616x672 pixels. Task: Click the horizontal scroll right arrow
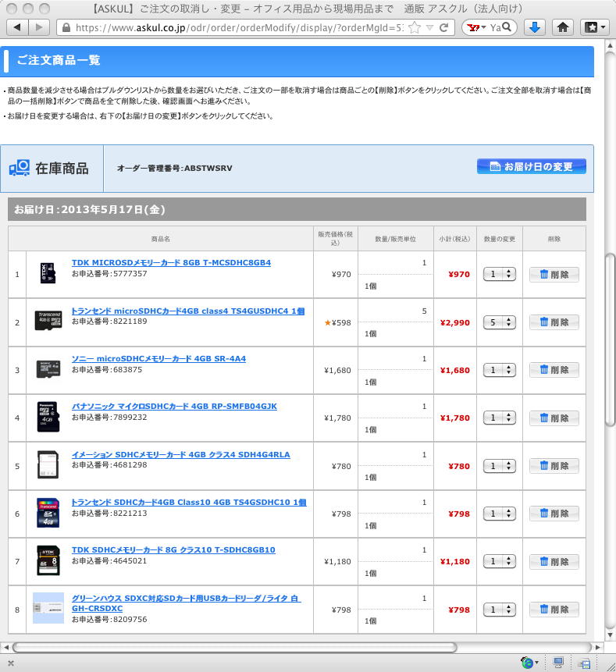(x=597, y=647)
